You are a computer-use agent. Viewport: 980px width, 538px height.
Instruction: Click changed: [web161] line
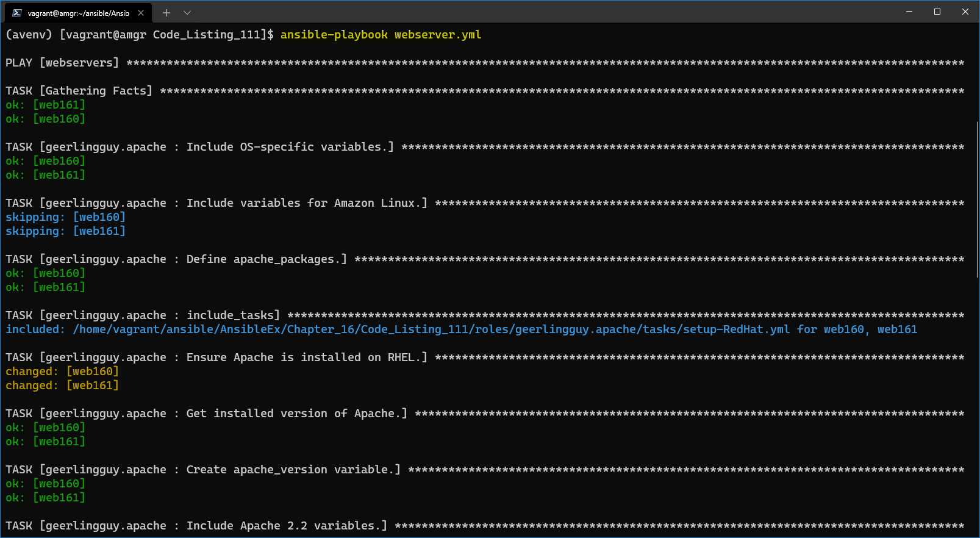point(62,386)
